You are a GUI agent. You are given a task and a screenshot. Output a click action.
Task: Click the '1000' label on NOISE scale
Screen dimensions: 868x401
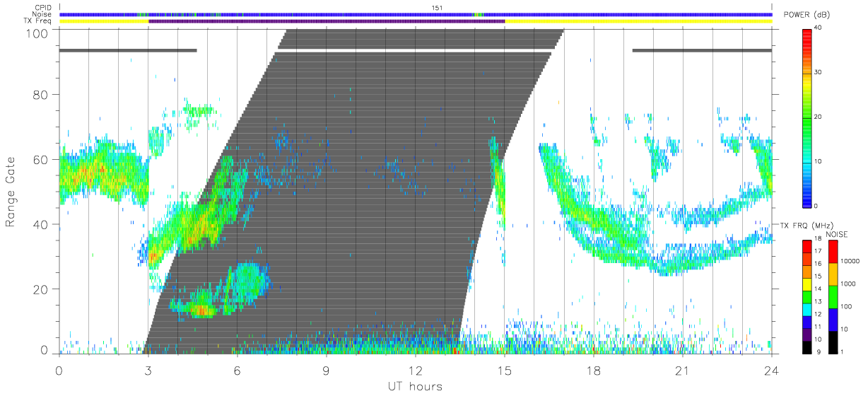(x=848, y=283)
